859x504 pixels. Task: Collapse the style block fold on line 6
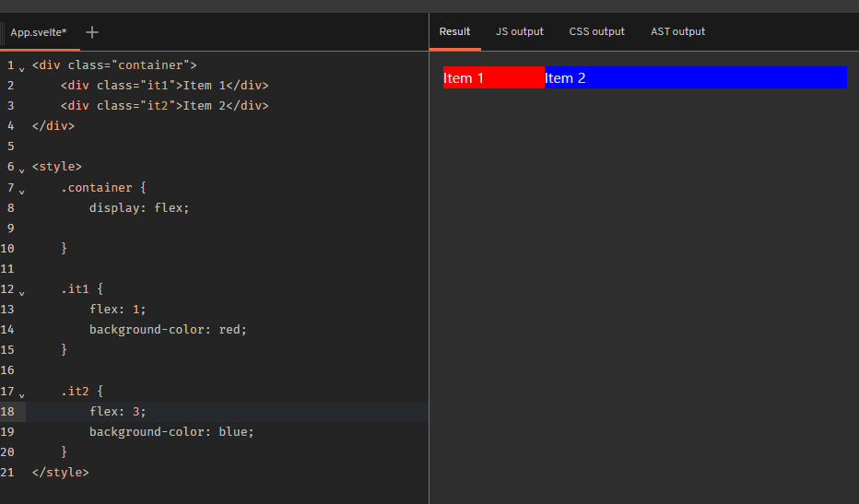pyautogui.click(x=22, y=170)
